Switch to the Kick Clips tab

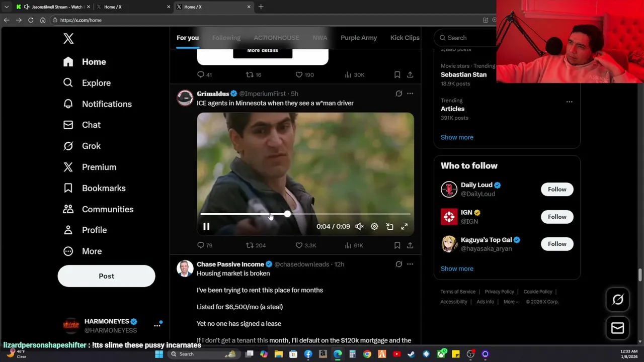(405, 38)
